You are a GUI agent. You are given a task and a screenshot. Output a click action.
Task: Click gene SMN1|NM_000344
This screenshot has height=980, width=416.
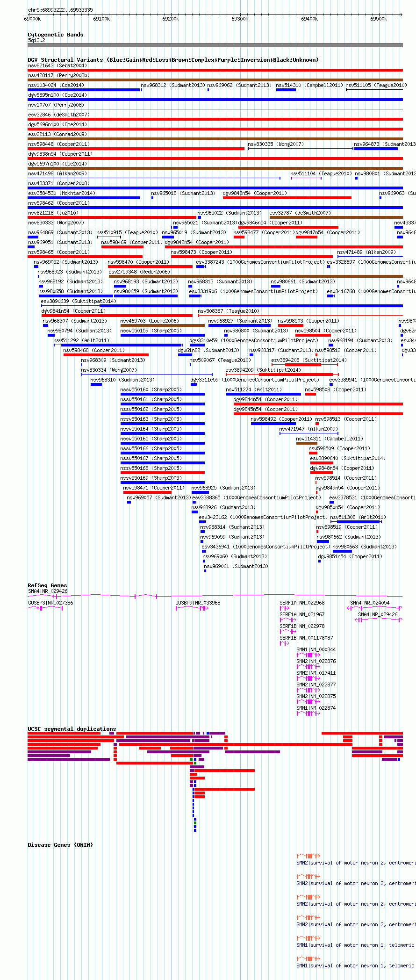click(x=316, y=649)
